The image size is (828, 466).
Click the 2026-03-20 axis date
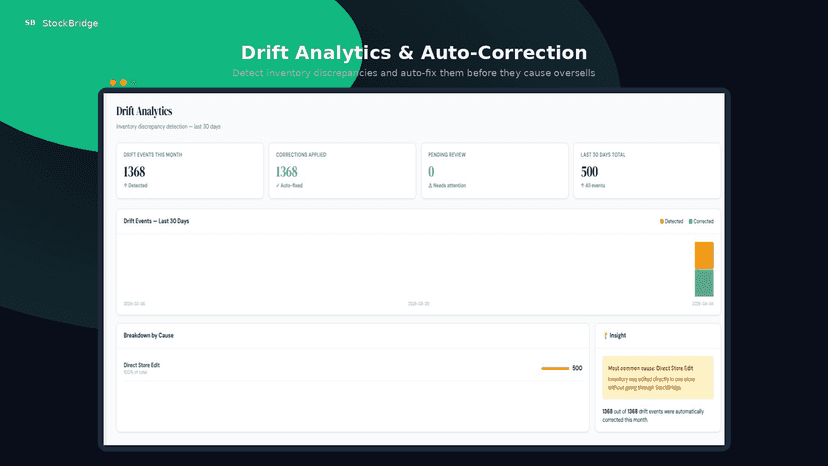(x=419, y=304)
